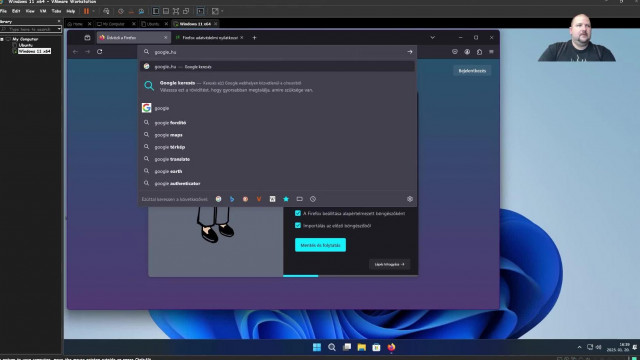Click the library search field
Viewport: 640px width, 360px height.
coord(29,29)
